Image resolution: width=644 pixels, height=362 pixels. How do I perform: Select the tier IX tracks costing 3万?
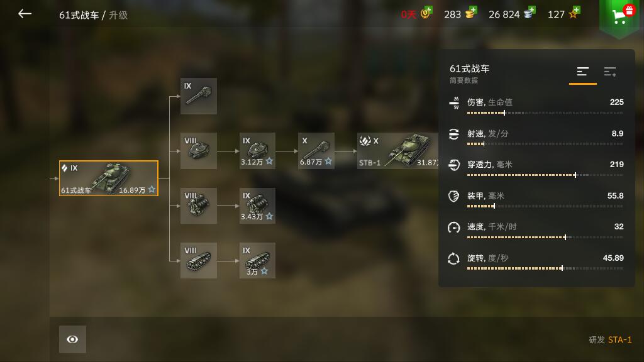point(257,260)
